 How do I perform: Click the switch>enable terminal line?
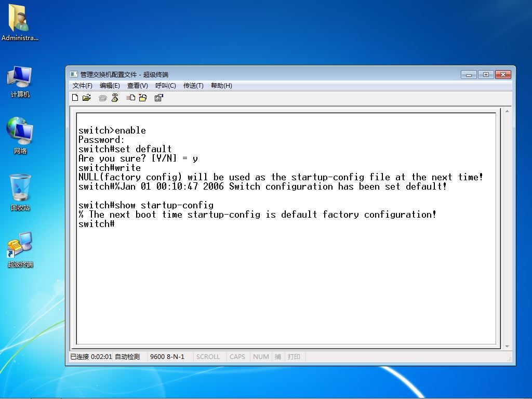click(x=112, y=130)
